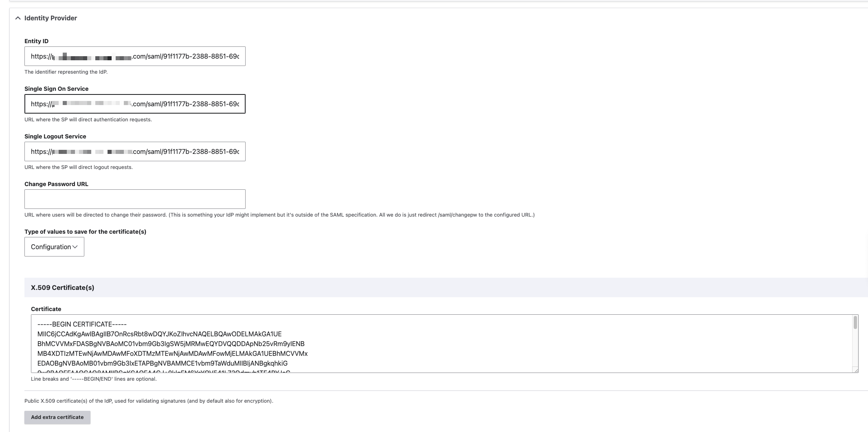The width and height of the screenshot is (868, 432).
Task: Click the 'Type of values to save' label
Action: click(x=85, y=232)
